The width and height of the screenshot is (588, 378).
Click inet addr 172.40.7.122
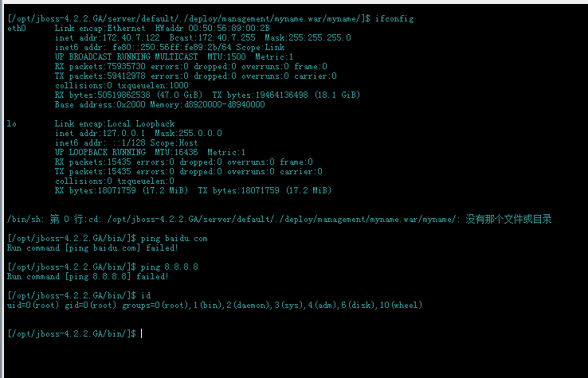click(x=108, y=38)
